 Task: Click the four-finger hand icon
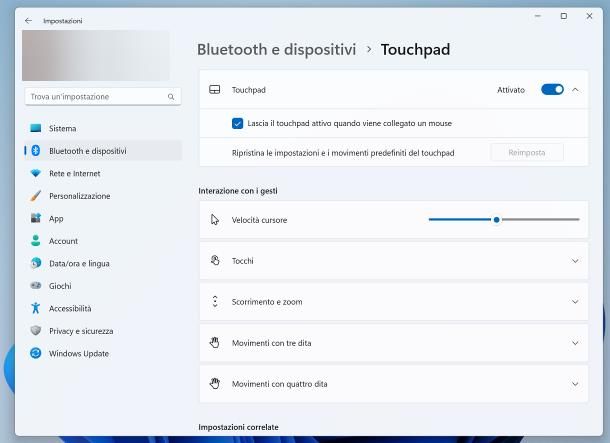point(215,384)
